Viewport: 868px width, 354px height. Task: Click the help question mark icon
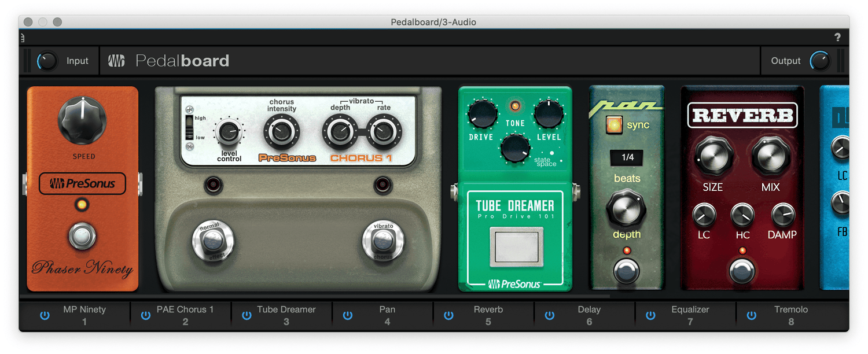[x=837, y=38]
